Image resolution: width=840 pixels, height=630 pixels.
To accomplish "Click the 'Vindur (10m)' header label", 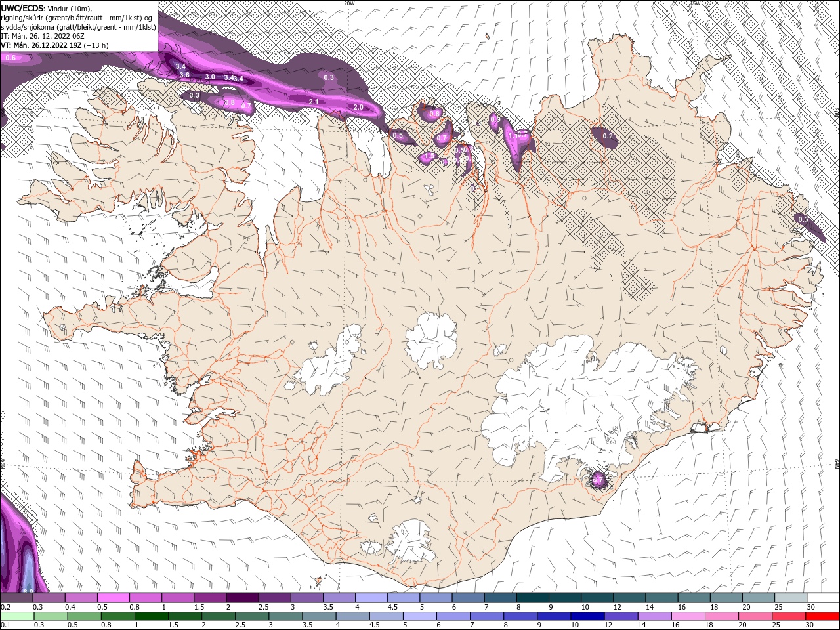I will [70, 8].
